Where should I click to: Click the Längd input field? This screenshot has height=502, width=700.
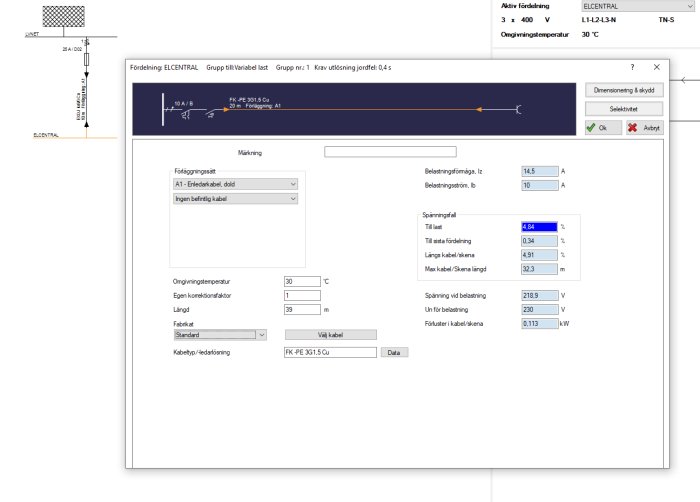point(301,310)
